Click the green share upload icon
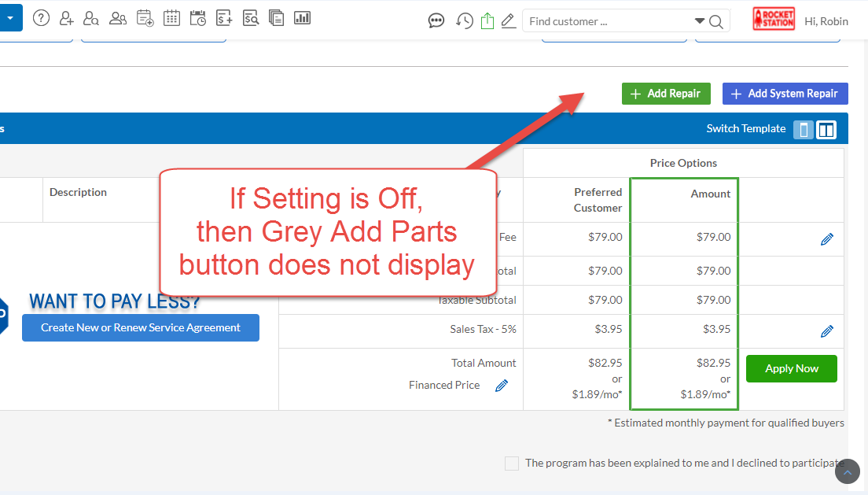Viewport: 868px width, 495px height. tap(487, 21)
